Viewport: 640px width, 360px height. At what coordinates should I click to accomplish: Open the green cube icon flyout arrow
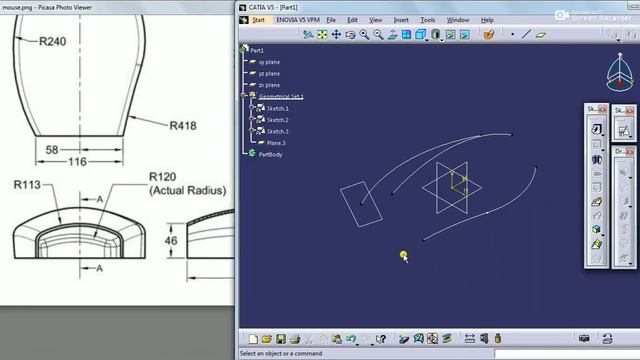click(x=602, y=235)
